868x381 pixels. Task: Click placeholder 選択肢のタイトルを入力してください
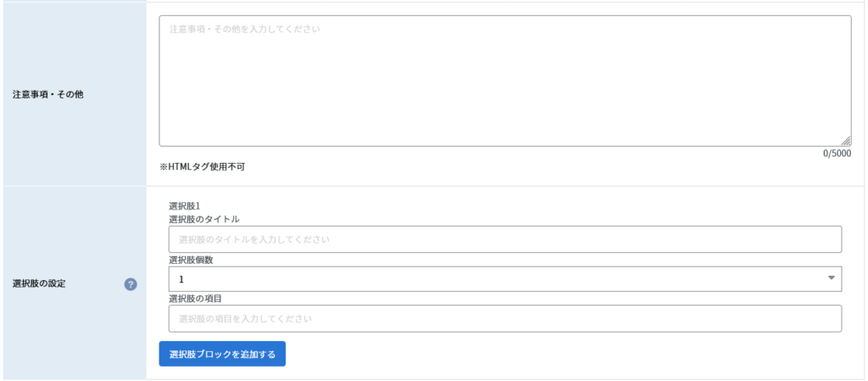254,240
